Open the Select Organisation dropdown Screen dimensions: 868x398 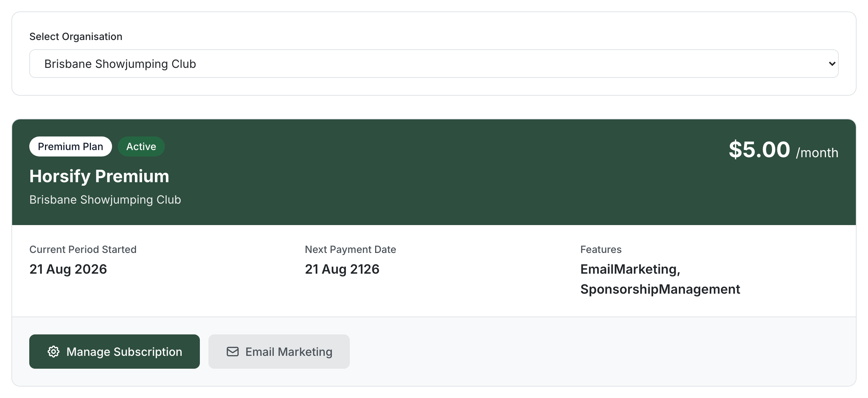coord(434,64)
